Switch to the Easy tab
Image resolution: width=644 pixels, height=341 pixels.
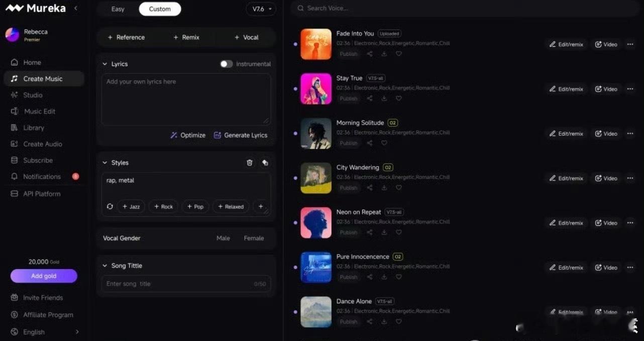pyautogui.click(x=118, y=9)
